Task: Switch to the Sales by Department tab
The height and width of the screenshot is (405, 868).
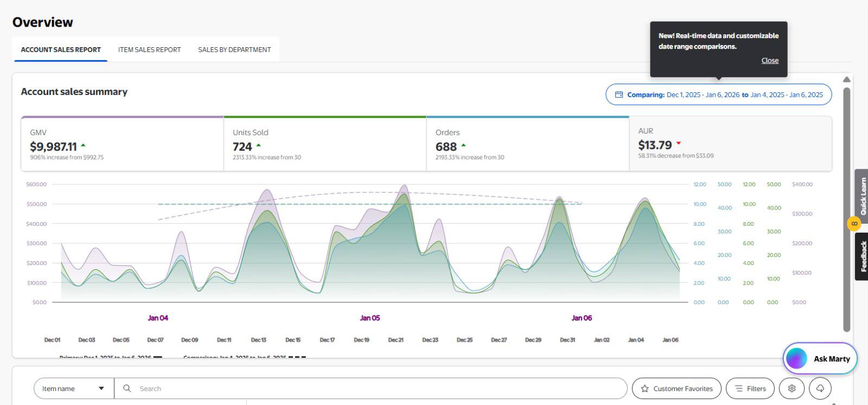Action: (234, 49)
